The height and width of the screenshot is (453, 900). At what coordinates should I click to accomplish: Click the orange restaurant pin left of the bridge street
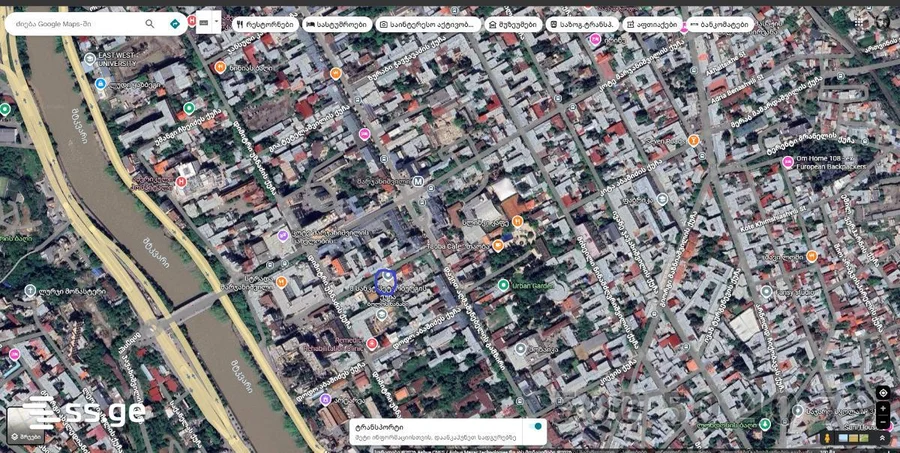pos(281,281)
